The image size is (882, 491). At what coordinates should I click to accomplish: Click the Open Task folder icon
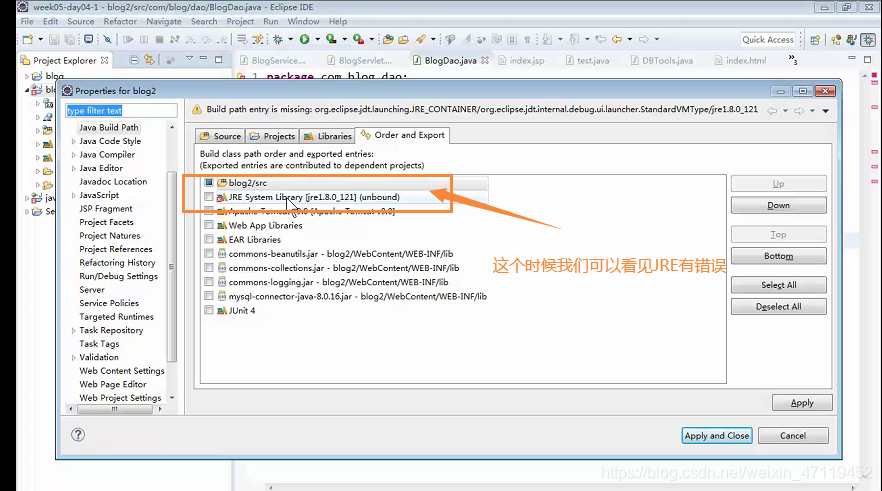click(x=403, y=39)
